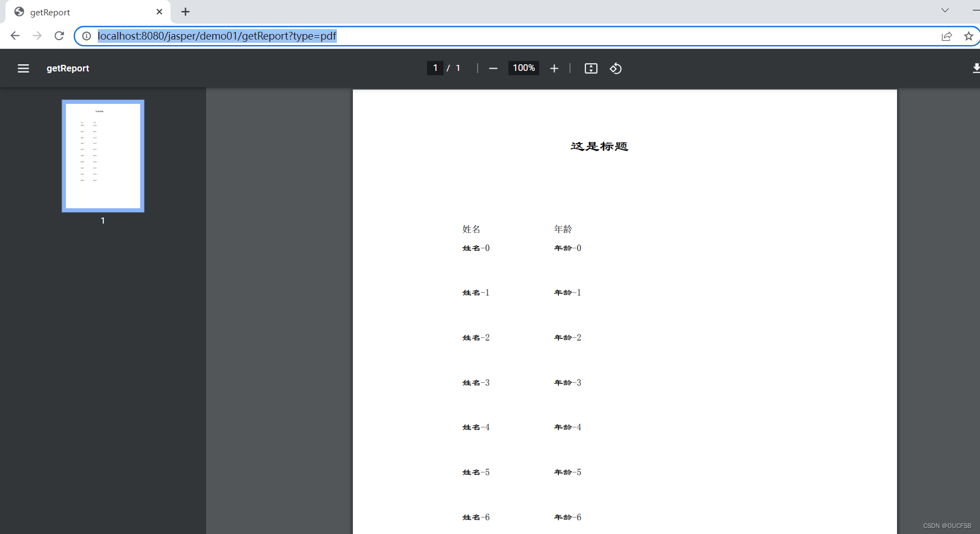This screenshot has height=534, width=980.
Task: Click the 姓名-0 cell
Action: 476,248
